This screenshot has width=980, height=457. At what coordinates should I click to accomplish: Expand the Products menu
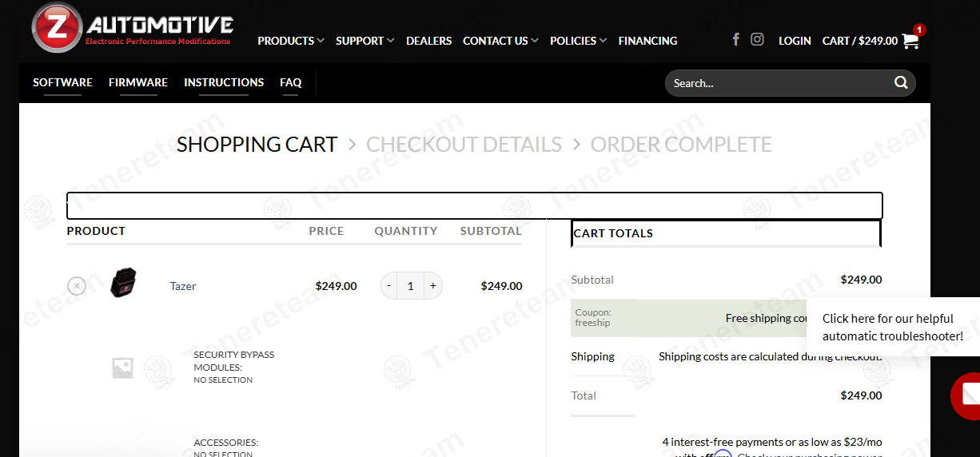point(290,41)
